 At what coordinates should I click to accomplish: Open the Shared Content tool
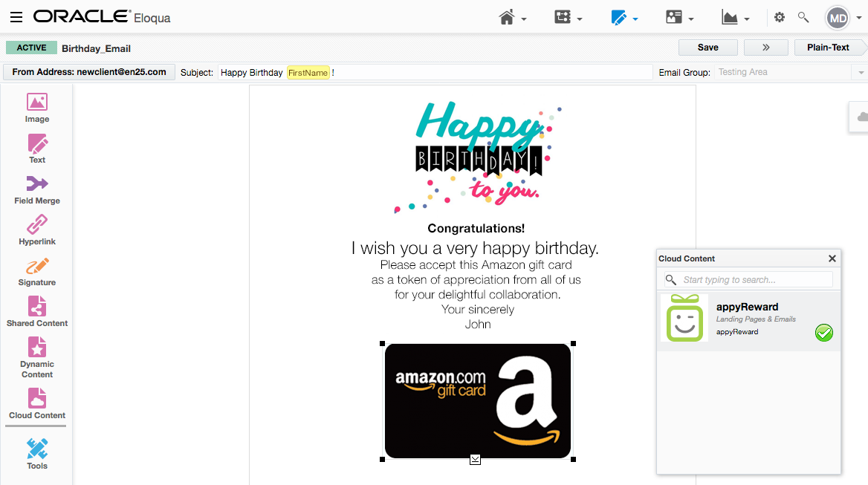coord(37,312)
